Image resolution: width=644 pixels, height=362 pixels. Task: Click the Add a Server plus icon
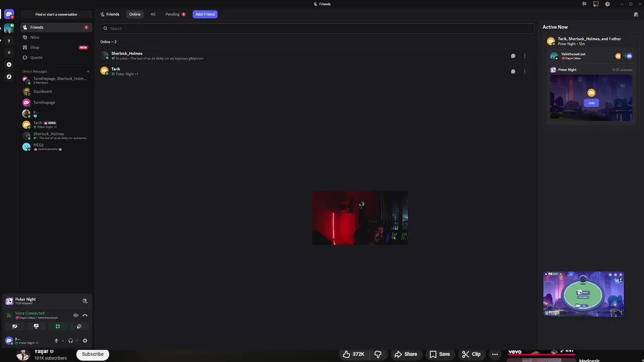(x=9, y=64)
